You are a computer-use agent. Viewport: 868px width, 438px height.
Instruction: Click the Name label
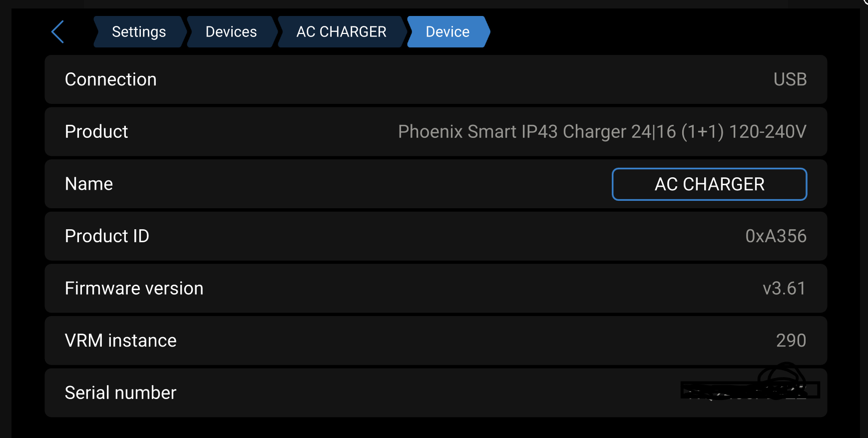tap(89, 184)
